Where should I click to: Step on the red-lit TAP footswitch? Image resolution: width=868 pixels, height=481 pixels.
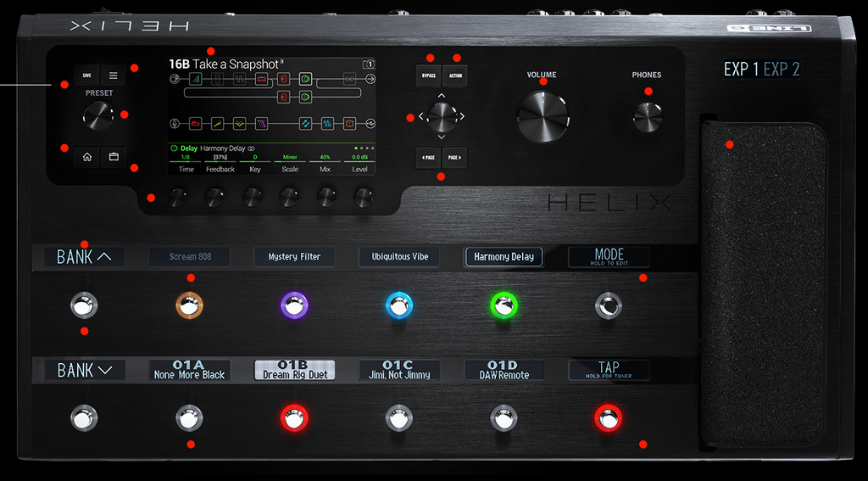(609, 418)
